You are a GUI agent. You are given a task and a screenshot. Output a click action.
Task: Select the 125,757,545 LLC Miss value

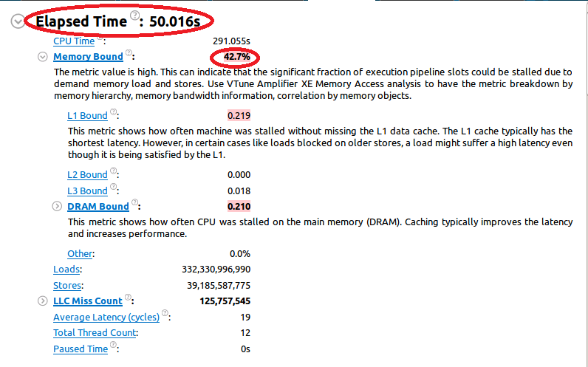click(225, 301)
